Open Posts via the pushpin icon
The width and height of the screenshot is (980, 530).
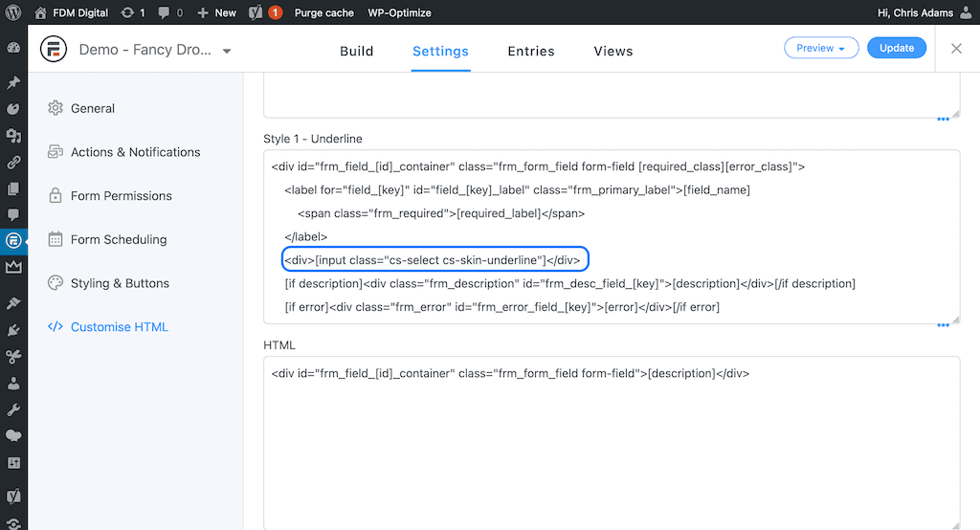(13, 83)
